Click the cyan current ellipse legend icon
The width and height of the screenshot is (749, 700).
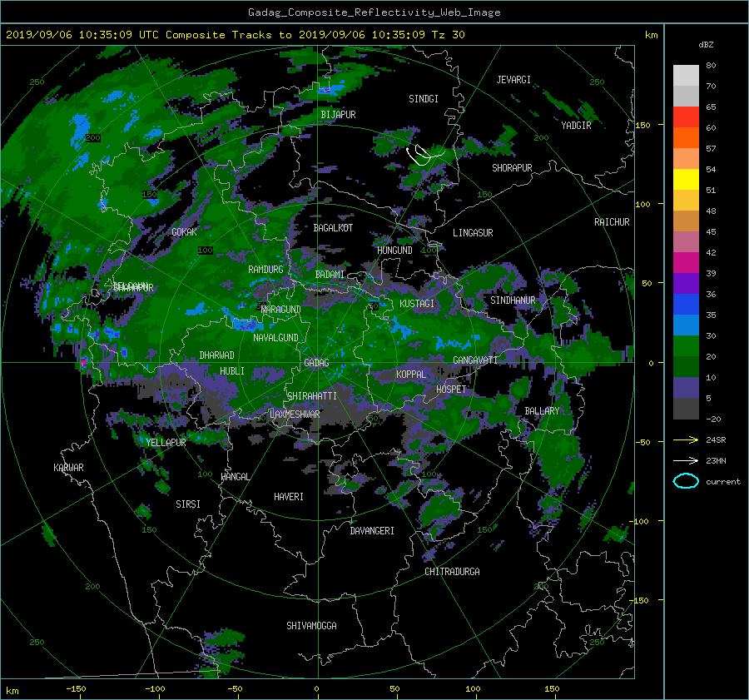[686, 481]
